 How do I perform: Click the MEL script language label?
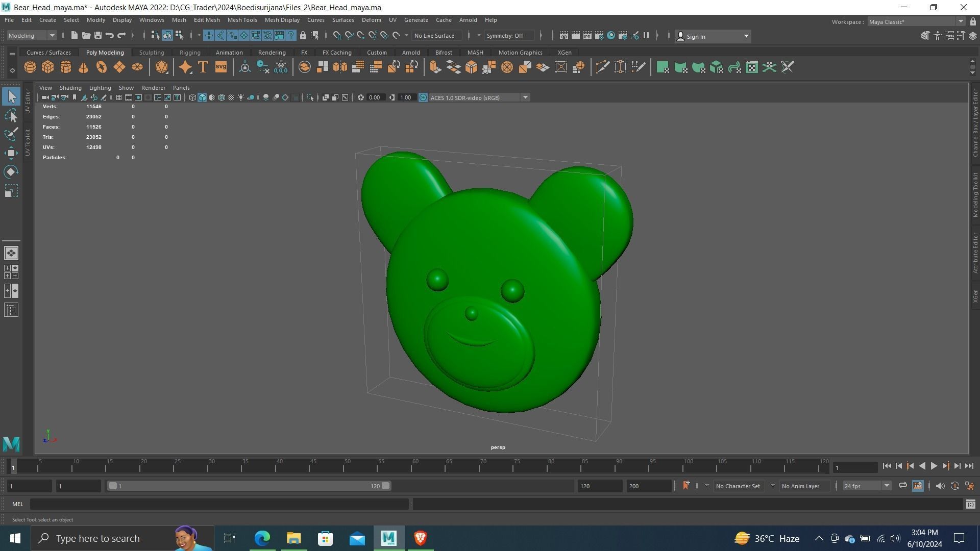[18, 505]
